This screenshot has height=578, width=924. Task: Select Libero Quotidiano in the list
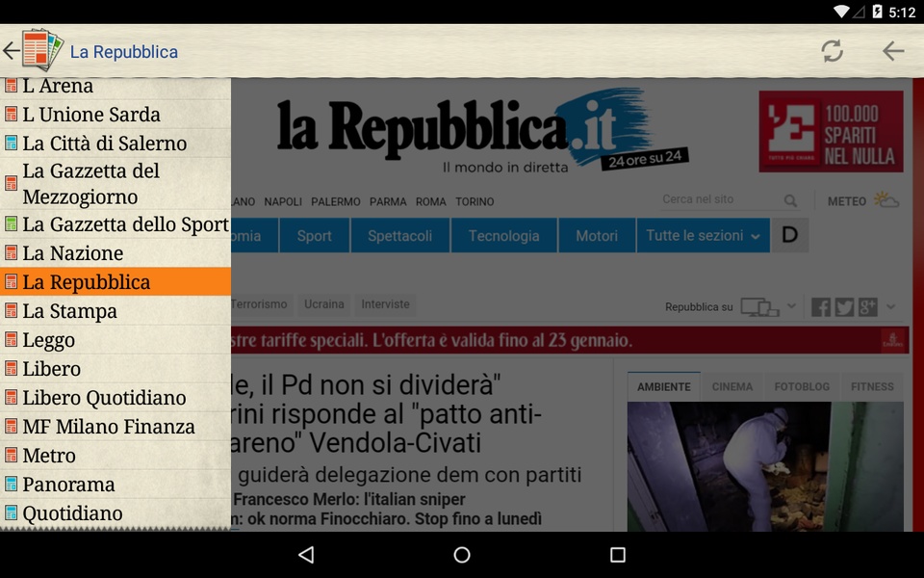coord(115,398)
